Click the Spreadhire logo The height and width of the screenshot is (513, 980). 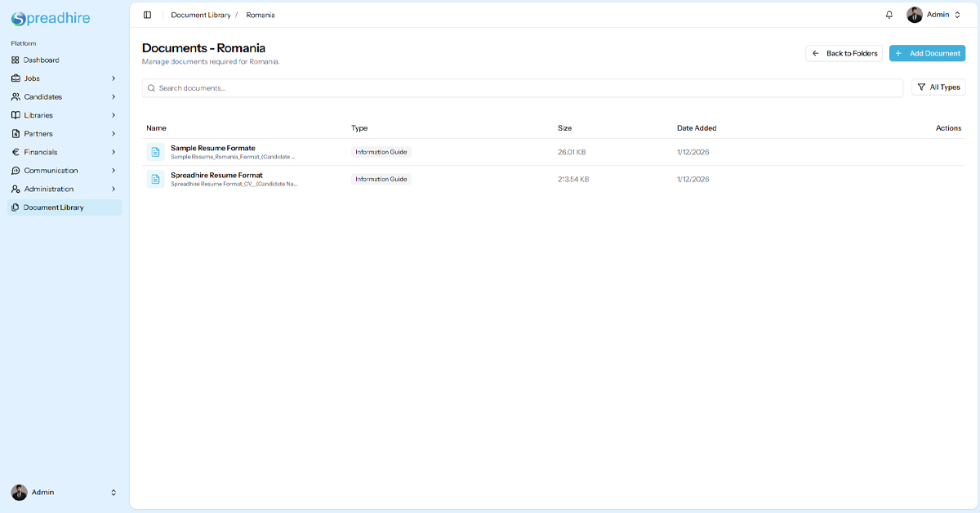51,19
